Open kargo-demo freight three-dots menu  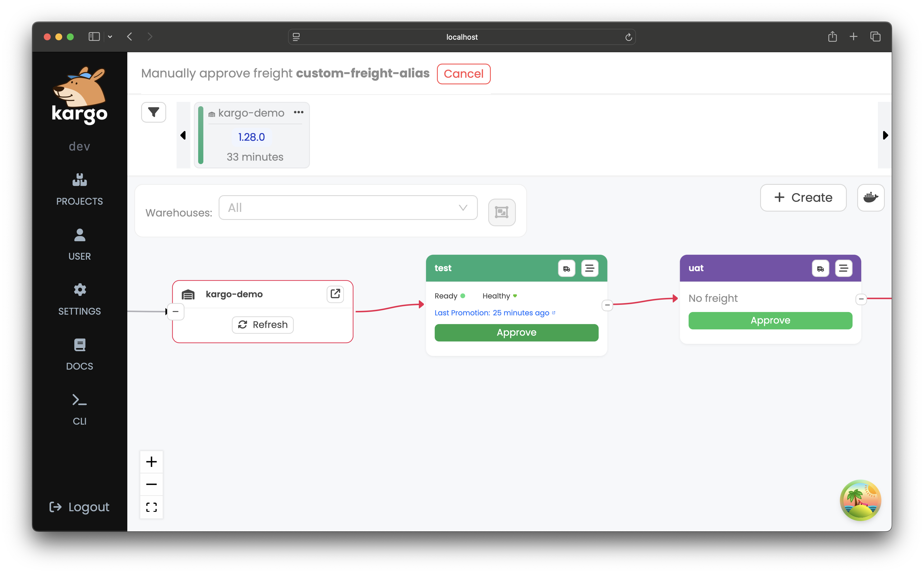(298, 112)
